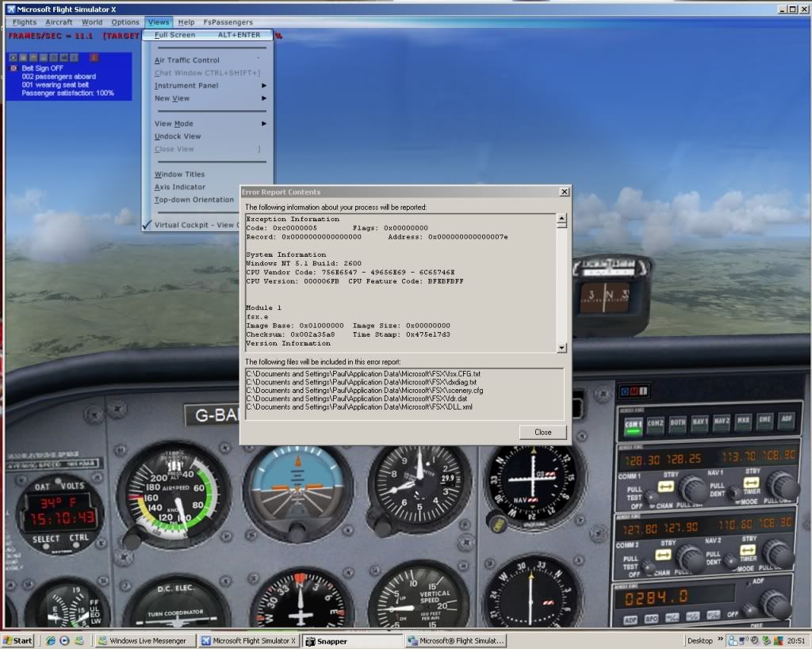
Task: Swap COMM 2 active and standby frequencies
Action: (663, 555)
